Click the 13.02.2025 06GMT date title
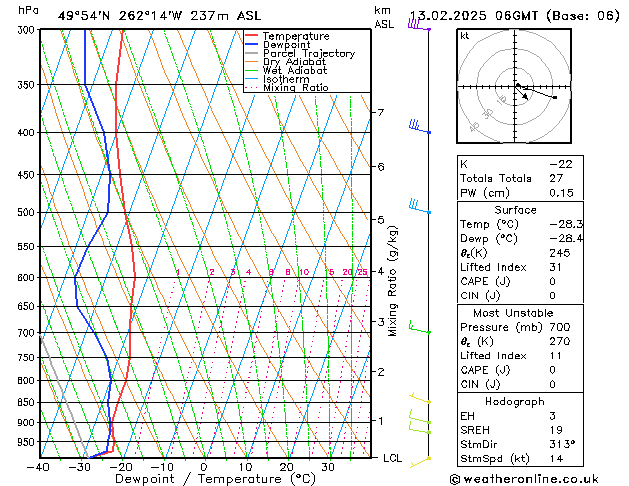 [x=514, y=16]
